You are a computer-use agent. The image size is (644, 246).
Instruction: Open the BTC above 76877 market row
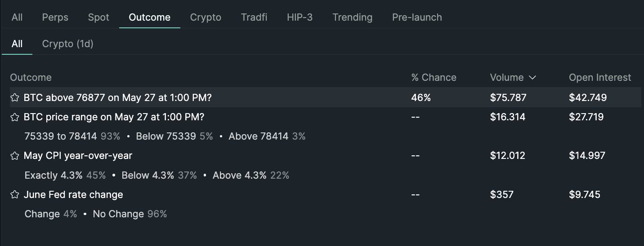click(326, 97)
